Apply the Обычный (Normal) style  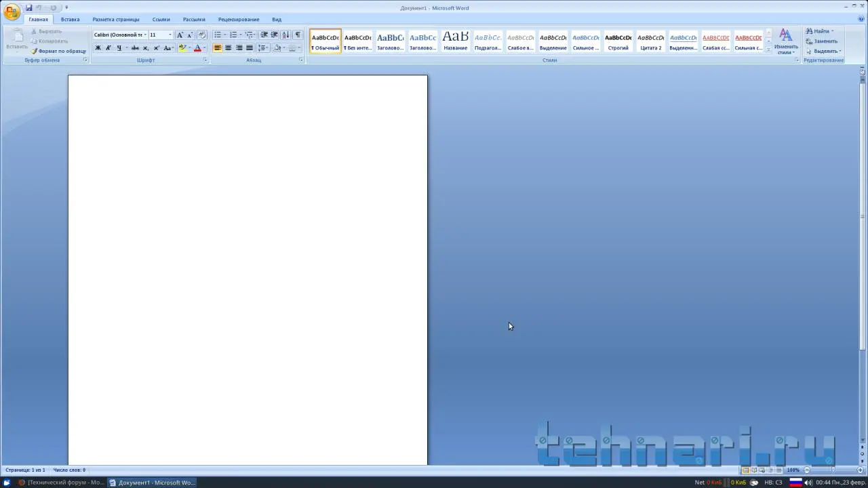coord(325,41)
